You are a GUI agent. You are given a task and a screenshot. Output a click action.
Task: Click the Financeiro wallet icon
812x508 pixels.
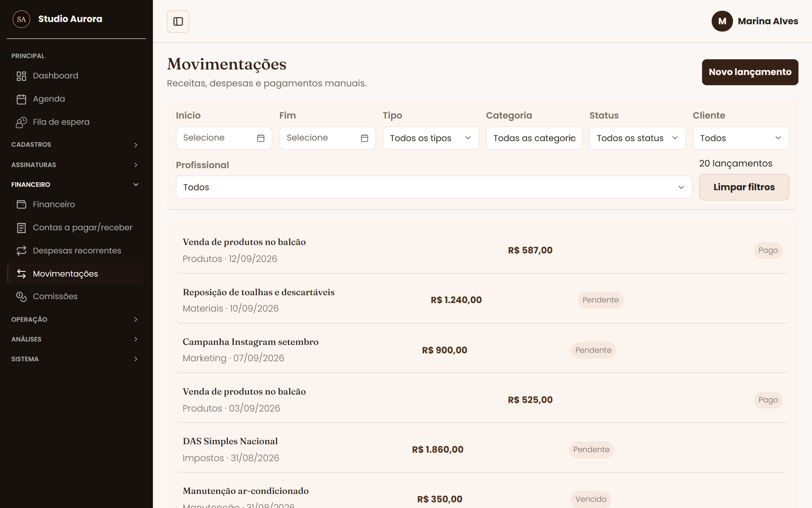coord(21,204)
